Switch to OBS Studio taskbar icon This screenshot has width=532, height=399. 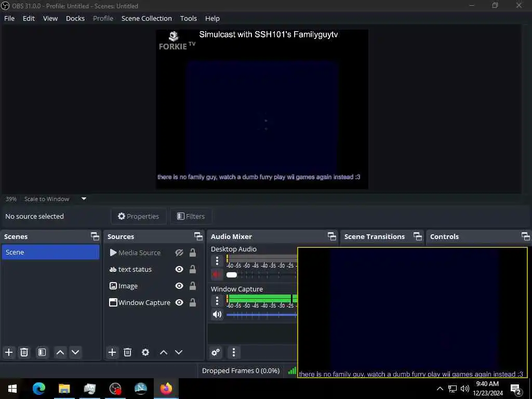[x=115, y=389]
